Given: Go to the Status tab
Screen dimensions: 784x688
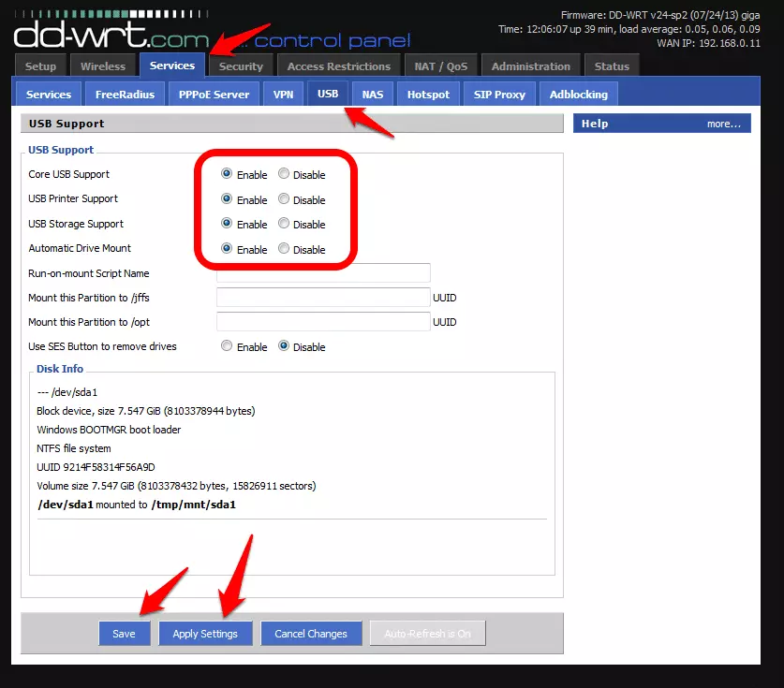Looking at the screenshot, I should coord(612,66).
